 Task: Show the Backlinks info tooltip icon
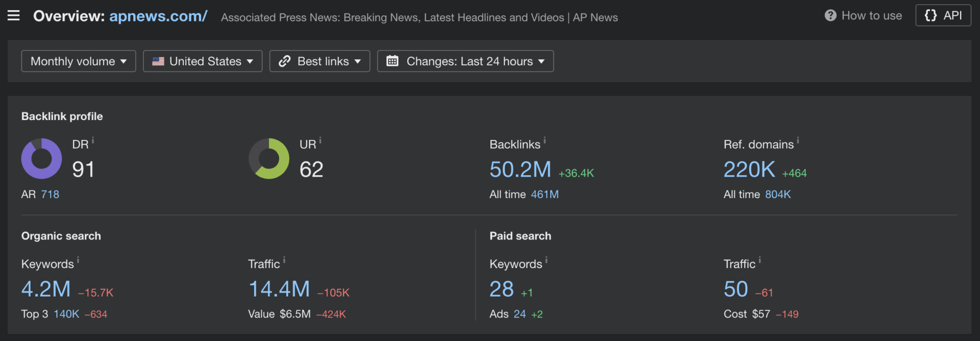click(545, 140)
